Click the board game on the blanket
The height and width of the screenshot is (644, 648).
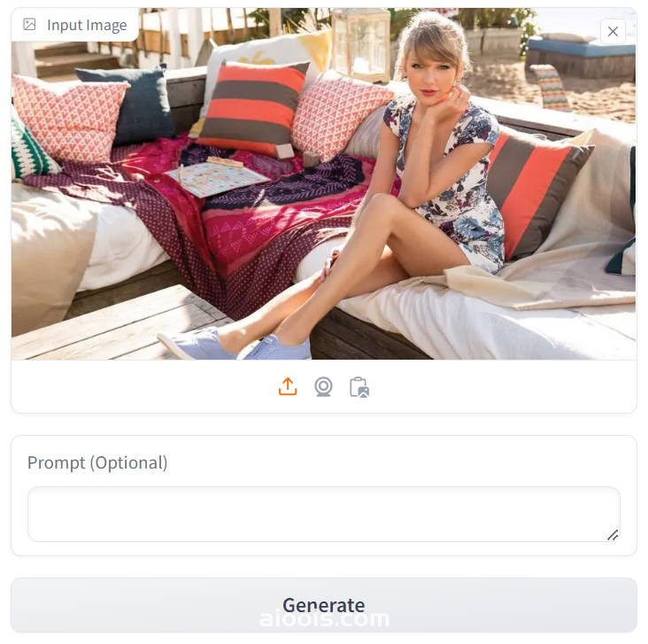click(217, 177)
